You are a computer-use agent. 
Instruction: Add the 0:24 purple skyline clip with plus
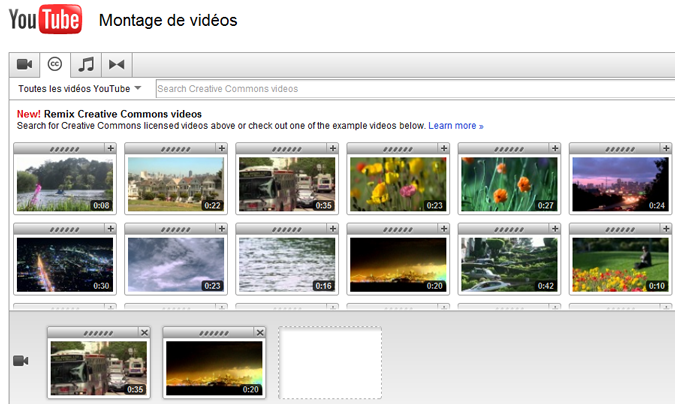pyautogui.click(x=664, y=148)
